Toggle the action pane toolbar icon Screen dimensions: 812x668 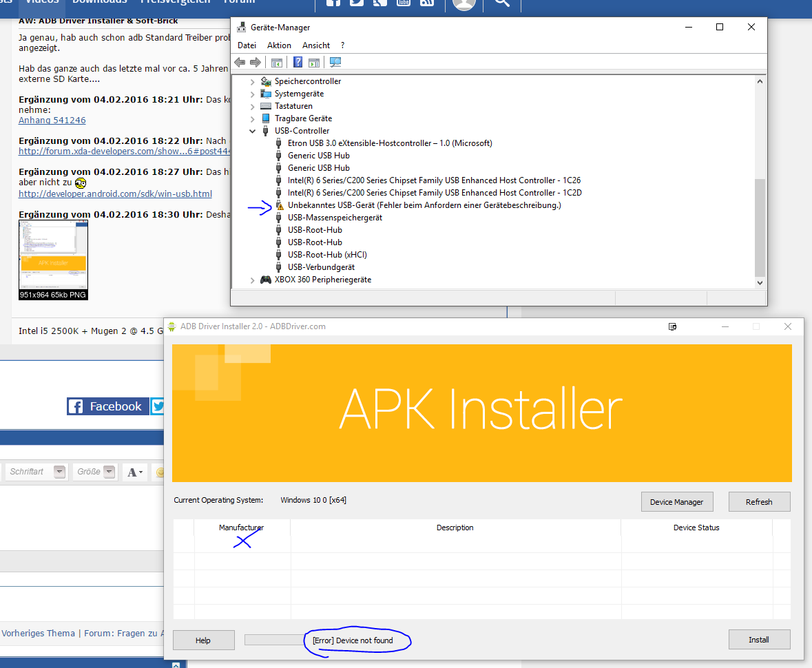(314, 63)
